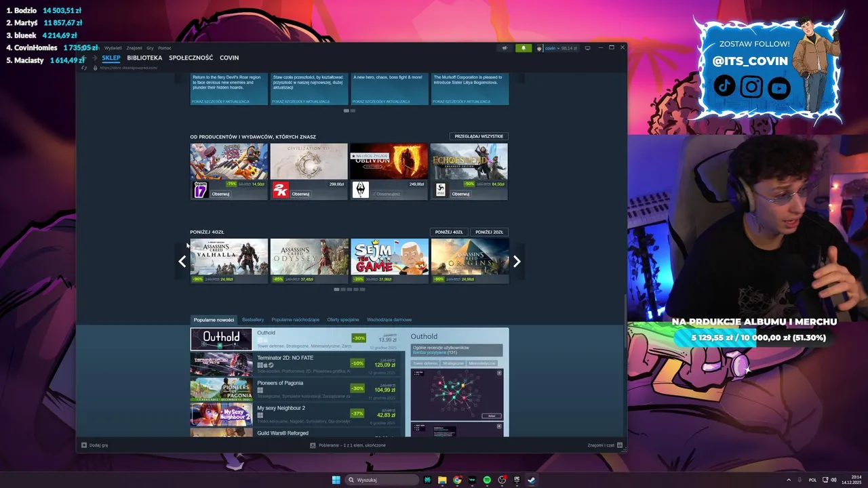
Task: Open Assassin's Creed Odyssey capsule
Action: (x=309, y=261)
